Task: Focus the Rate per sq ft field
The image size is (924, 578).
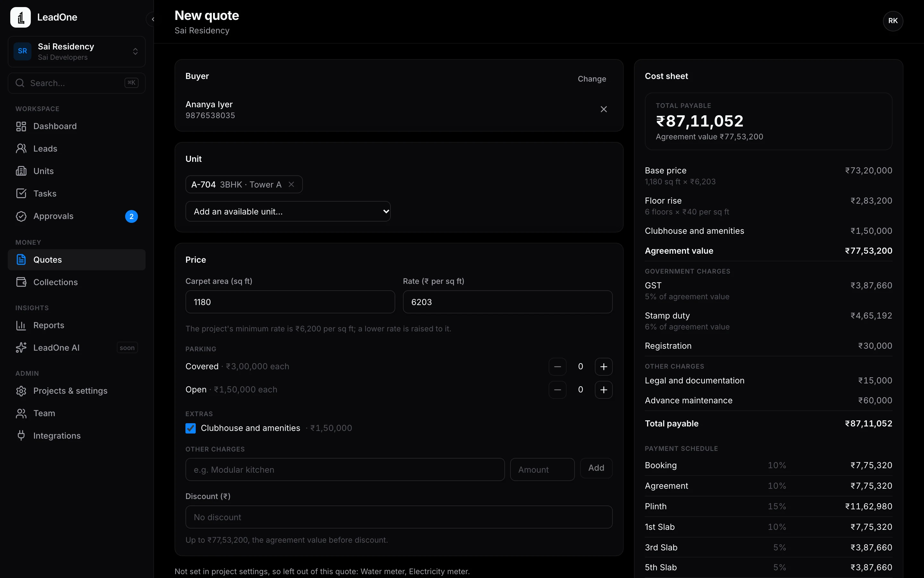Action: coord(508,302)
